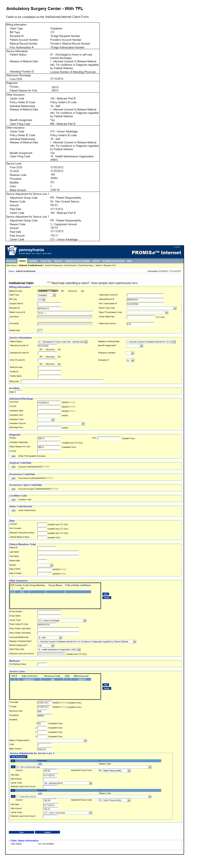Screen dimensions: 200x868
Task: Remove the 3 Copayment amount reason code
Action: (x=13, y=796)
